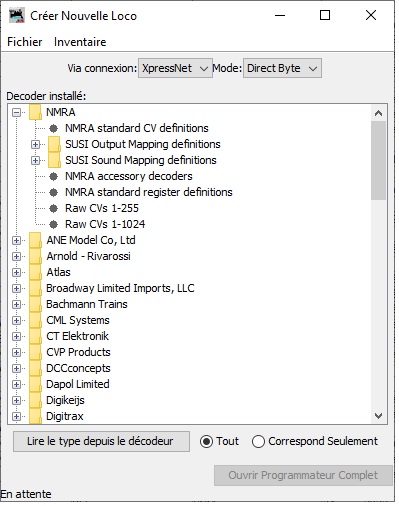The image size is (399, 506).
Task: Click the bullet icon beside NMRA standard register definitions
Action: click(x=53, y=192)
